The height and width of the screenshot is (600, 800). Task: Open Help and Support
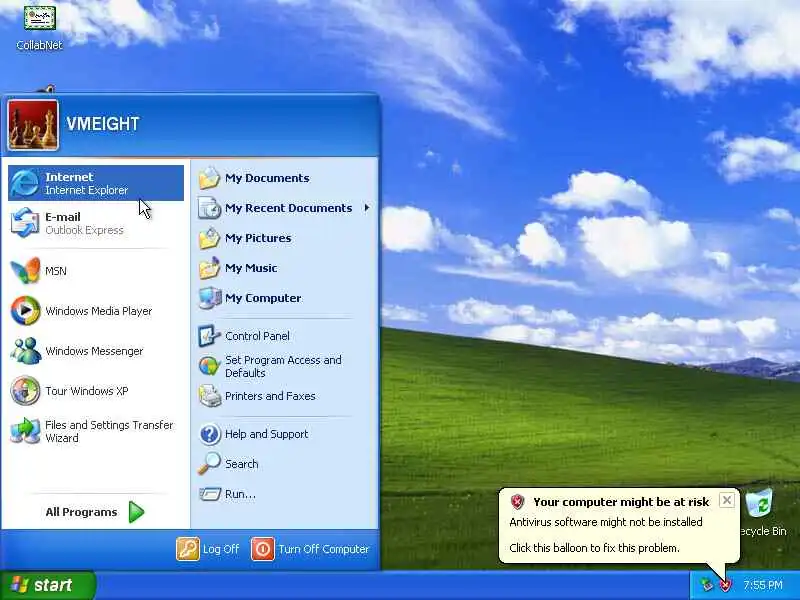pos(285,434)
